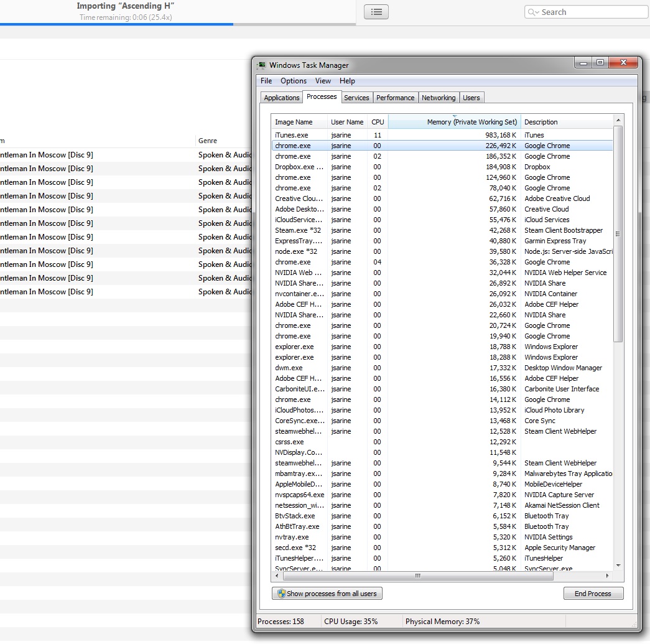The height and width of the screenshot is (644, 650).
Task: Select the iCloudServices process row
Action: [x=442, y=220]
